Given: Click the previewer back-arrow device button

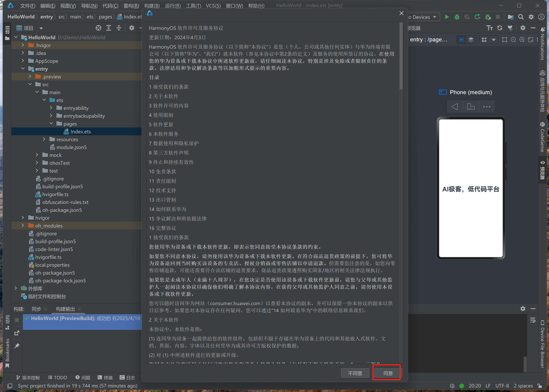Looking at the screenshot, I should pyautogui.click(x=455, y=107).
